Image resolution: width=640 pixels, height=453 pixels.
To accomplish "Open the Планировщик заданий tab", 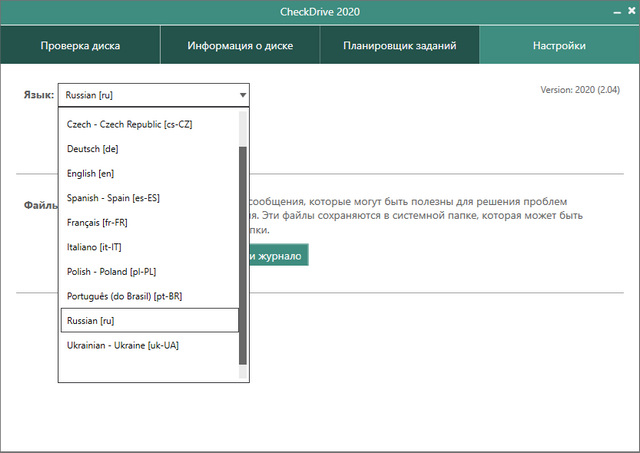I will pos(400,46).
